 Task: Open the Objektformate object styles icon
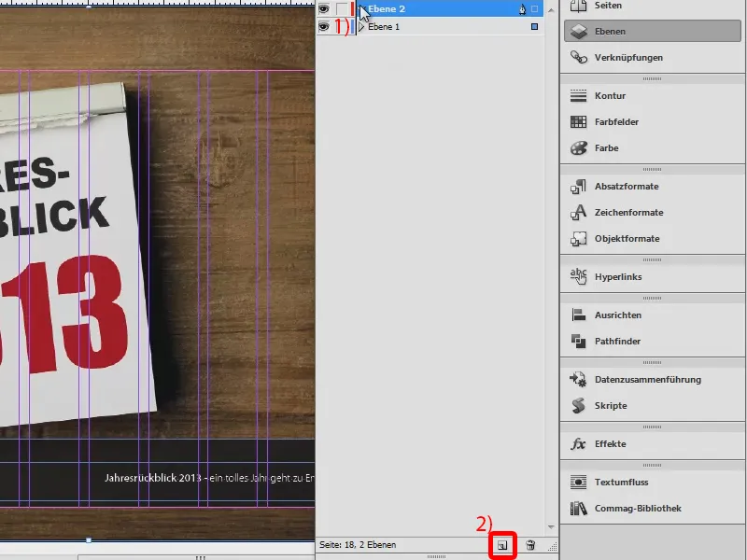point(578,239)
